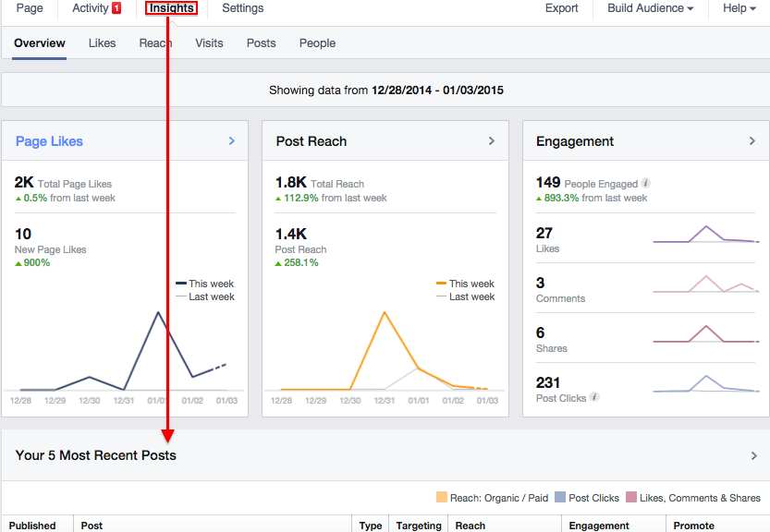Select the Settings menu item
770x532 pixels.
point(243,8)
